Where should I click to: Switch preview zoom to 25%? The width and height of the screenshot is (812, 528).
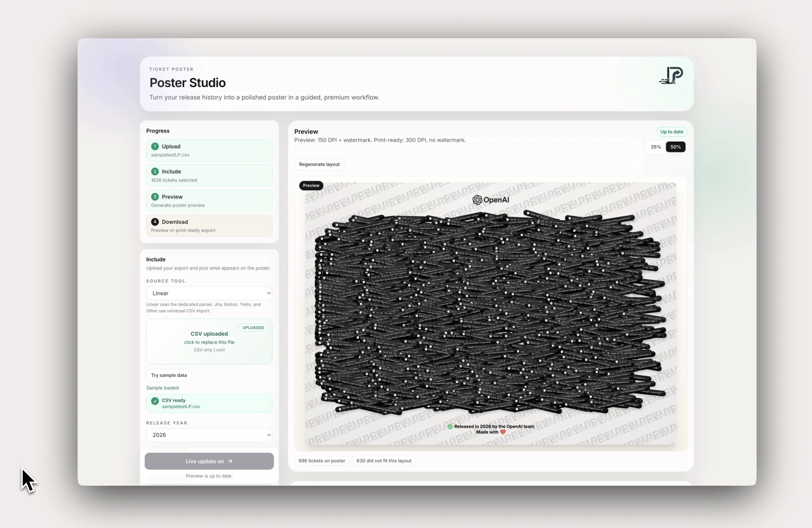tap(656, 147)
